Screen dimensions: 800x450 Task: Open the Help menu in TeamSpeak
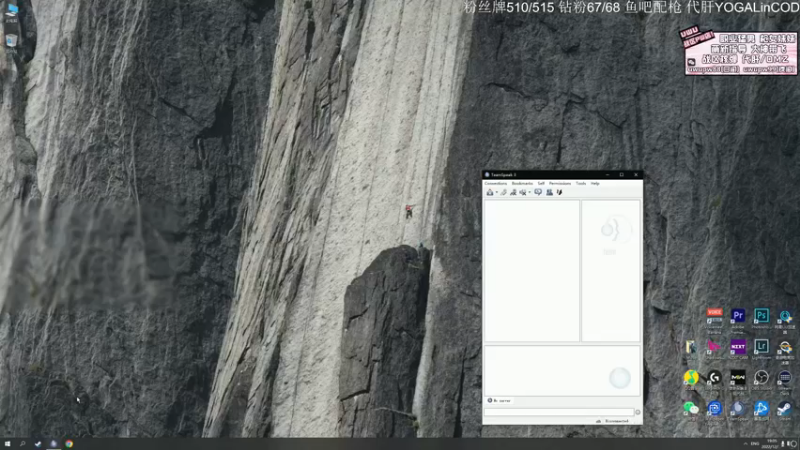595,183
